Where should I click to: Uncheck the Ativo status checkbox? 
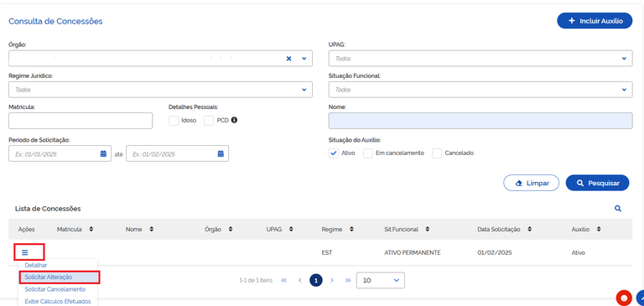(334, 153)
